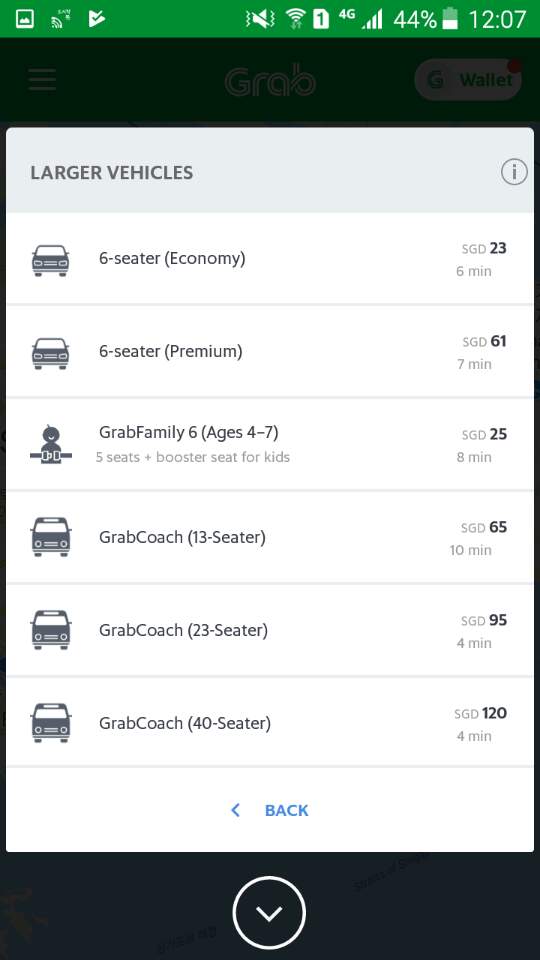The height and width of the screenshot is (960, 540).
Task: Tap the 40-Seater GrabCoach bus icon
Action: coord(51,723)
